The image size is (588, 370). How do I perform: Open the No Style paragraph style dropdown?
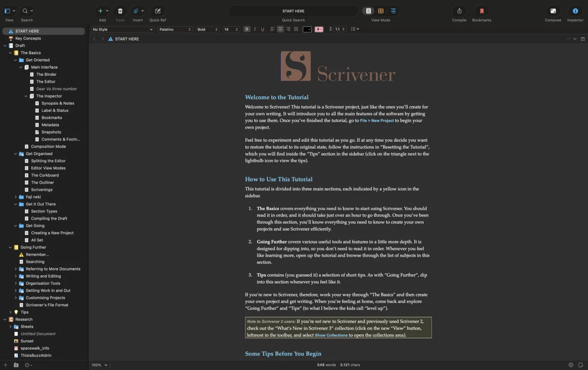tap(123, 29)
